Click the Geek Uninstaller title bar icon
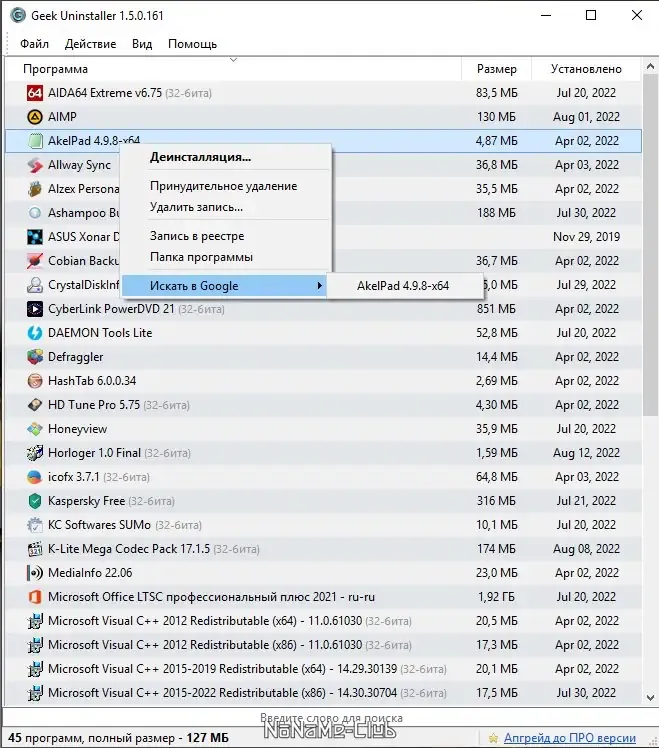The width and height of the screenshot is (659, 748). (18, 15)
